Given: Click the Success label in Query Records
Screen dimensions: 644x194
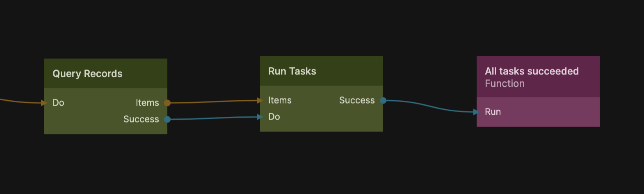Looking at the screenshot, I should [x=141, y=119].
